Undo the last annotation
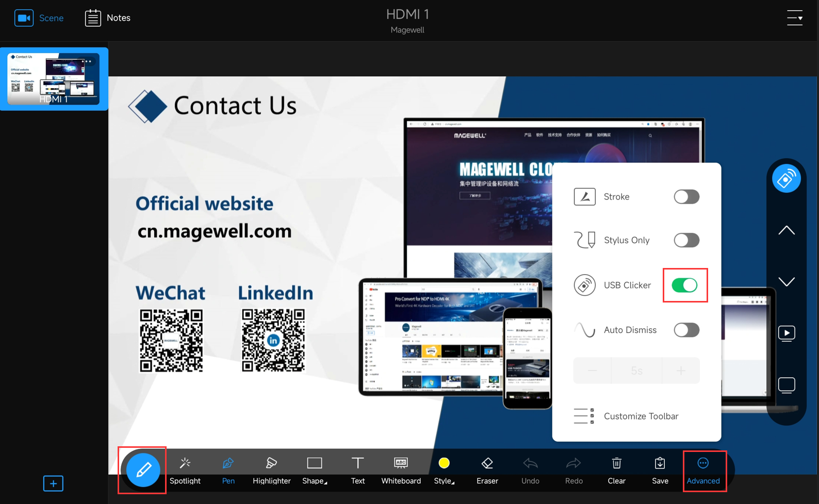The width and height of the screenshot is (819, 504). (x=530, y=471)
